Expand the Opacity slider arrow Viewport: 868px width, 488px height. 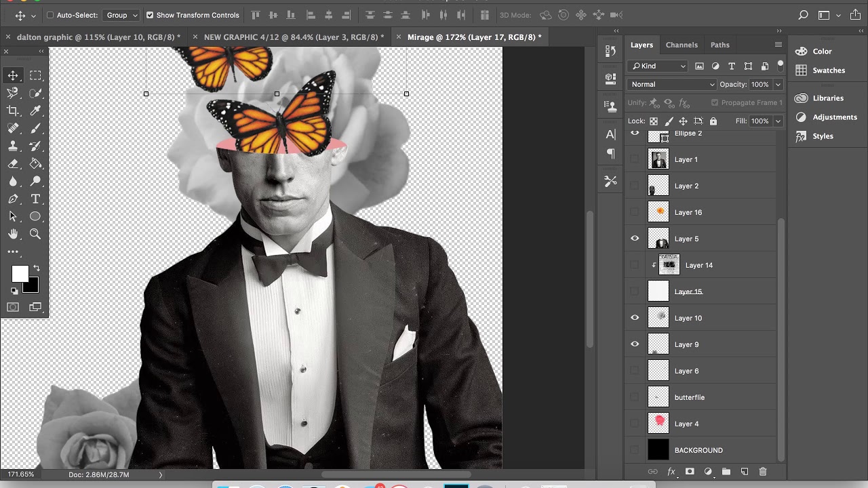click(778, 84)
